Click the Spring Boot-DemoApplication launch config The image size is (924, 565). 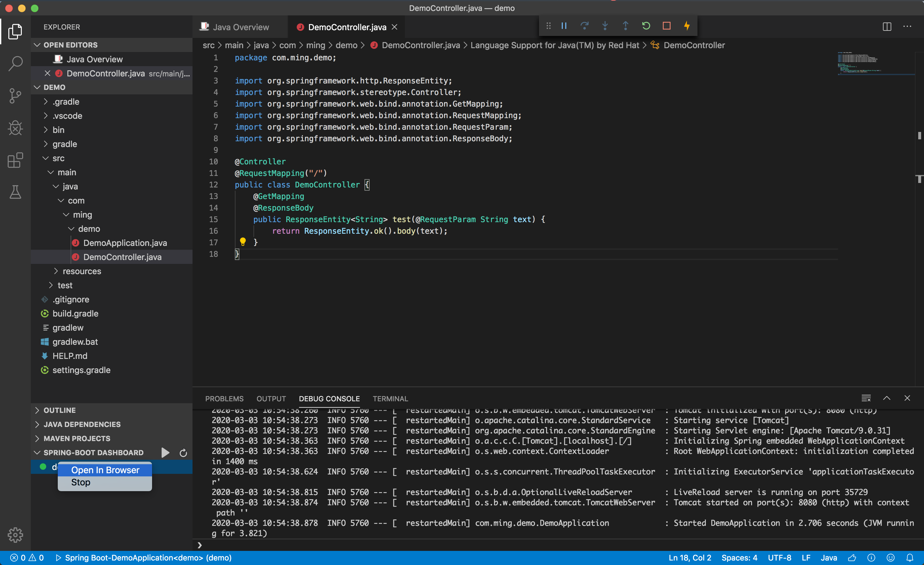tap(144, 558)
